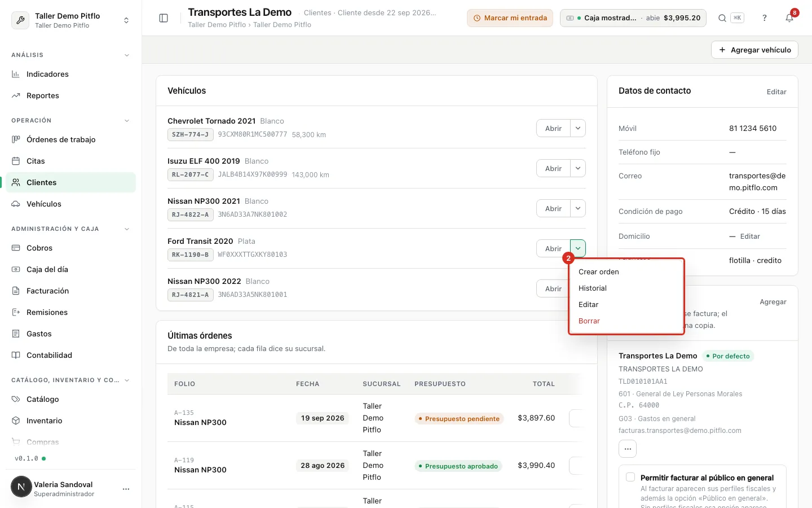This screenshot has height=508, width=812.
Task: Click the Vehículos car icon
Action: [16, 204]
